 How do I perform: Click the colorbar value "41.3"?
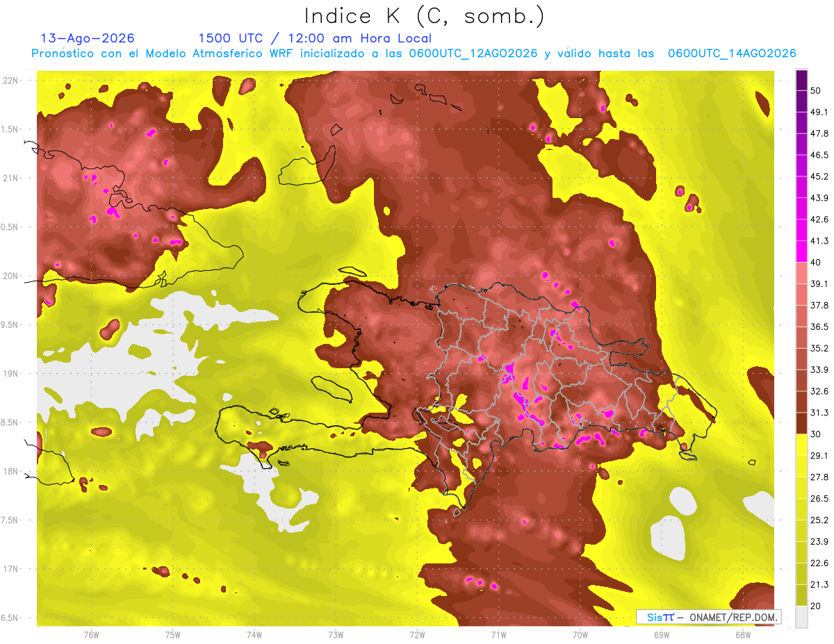point(819,241)
